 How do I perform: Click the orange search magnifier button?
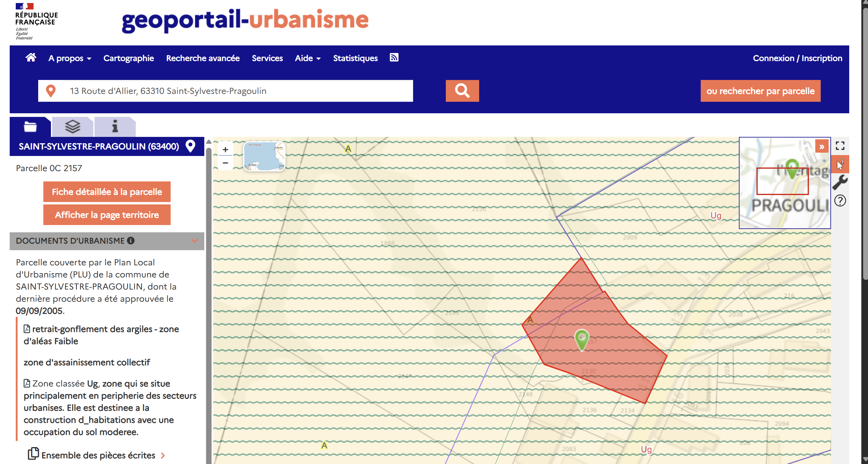[462, 91]
